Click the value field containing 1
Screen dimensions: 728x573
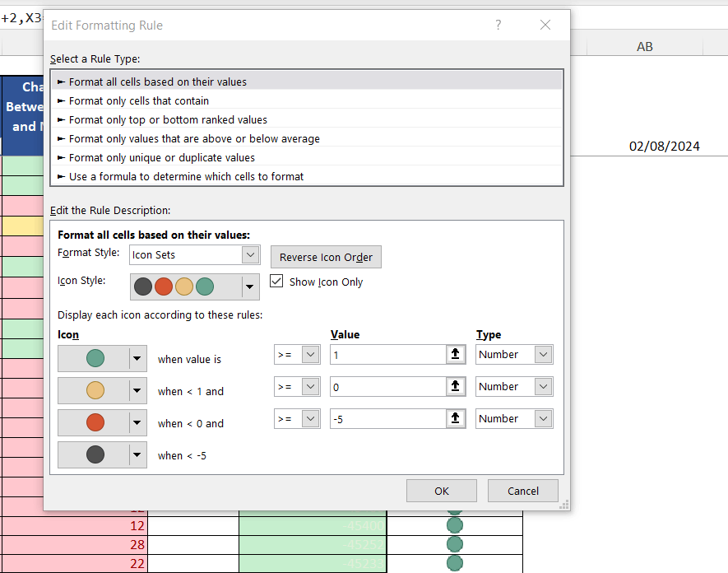tap(388, 355)
